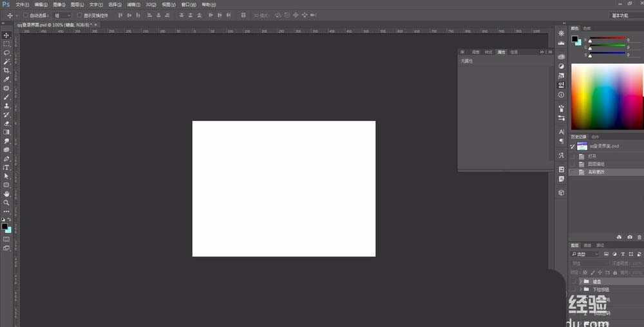Select the 图层编组 history state
The width and height of the screenshot is (644, 327).
(596, 164)
